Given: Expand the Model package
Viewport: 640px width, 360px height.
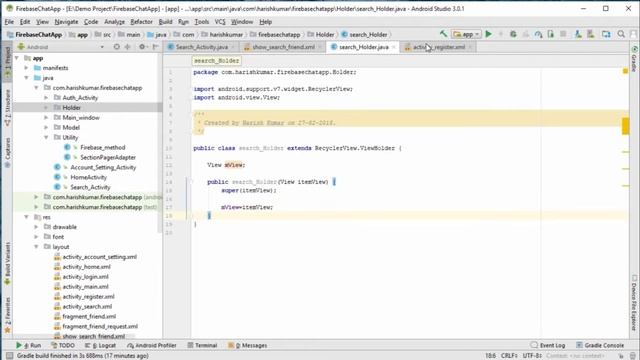Looking at the screenshot, I should (46, 127).
